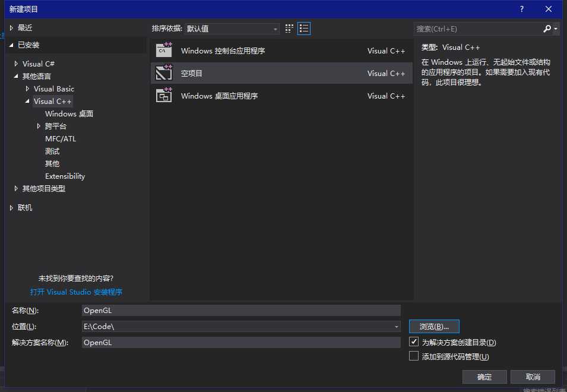Click the Windows console app template icon

pyautogui.click(x=164, y=50)
